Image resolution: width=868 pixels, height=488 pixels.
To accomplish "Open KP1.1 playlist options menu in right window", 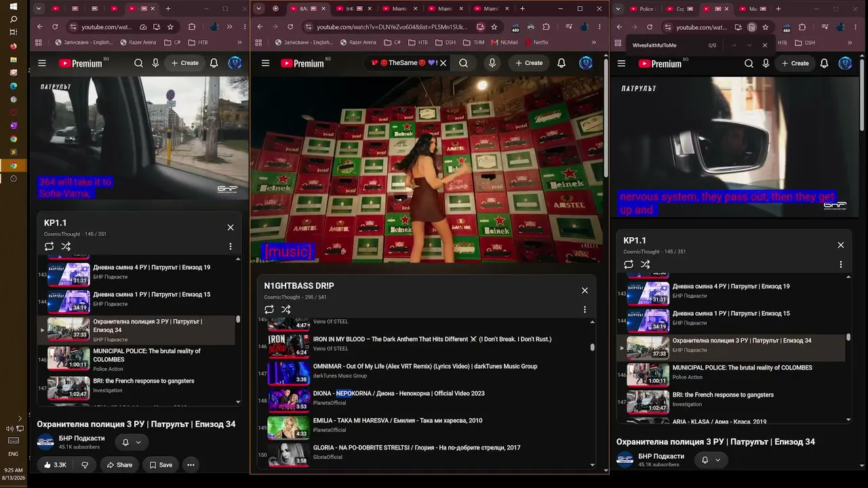I will coord(841,264).
